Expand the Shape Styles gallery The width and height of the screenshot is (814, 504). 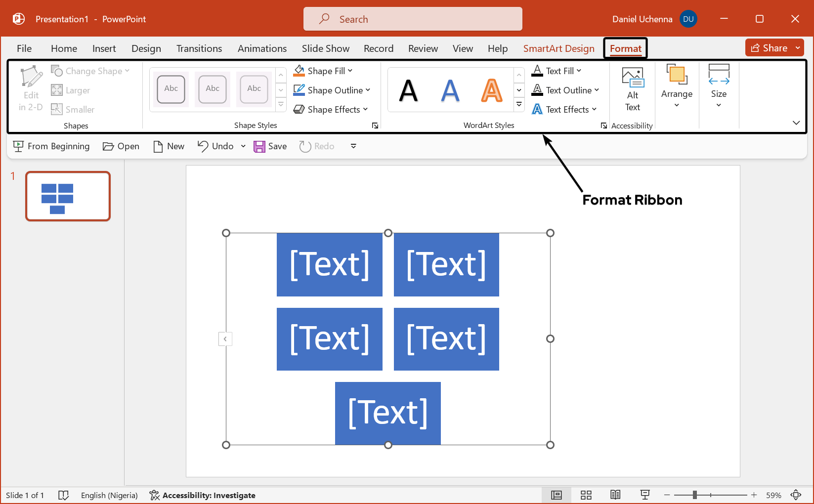[281, 104]
